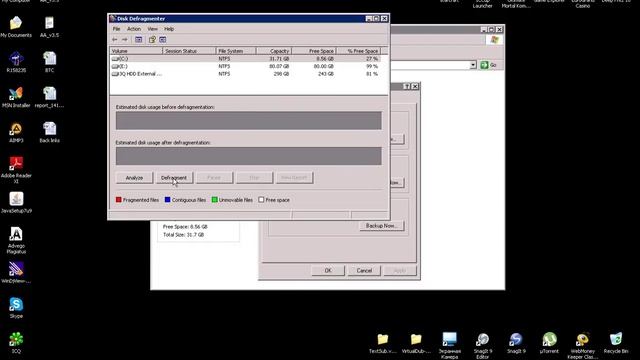Click the Stop button
The image size is (640, 360).
(x=254, y=178)
